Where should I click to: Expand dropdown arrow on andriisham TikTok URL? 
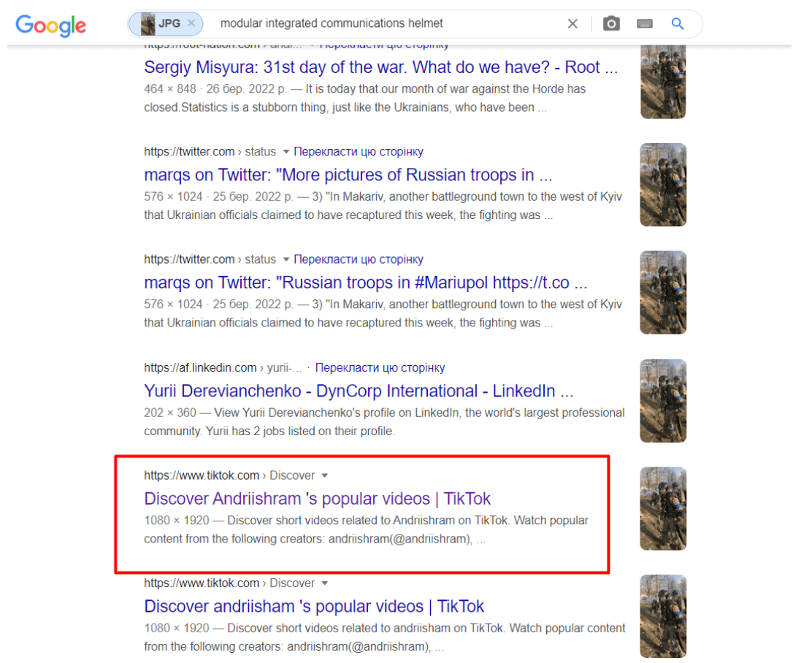pos(325,583)
